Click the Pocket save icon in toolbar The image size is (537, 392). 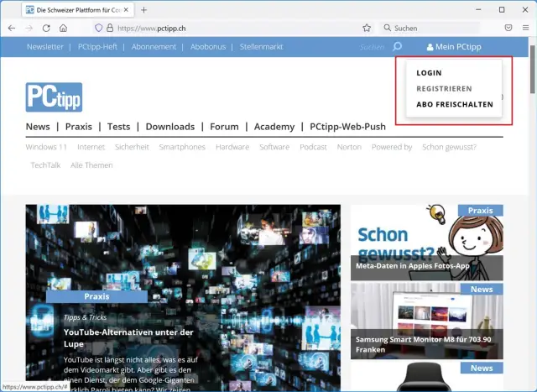click(508, 28)
